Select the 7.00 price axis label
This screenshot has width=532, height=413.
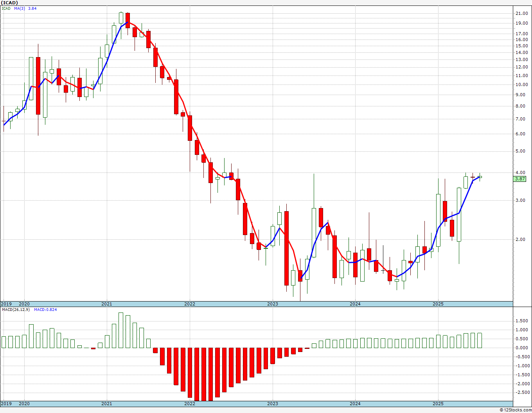coord(521,119)
